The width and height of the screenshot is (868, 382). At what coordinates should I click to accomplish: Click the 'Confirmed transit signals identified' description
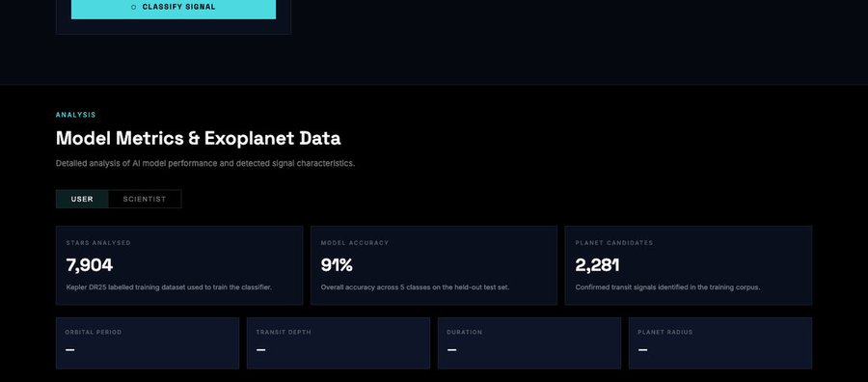pos(667,287)
